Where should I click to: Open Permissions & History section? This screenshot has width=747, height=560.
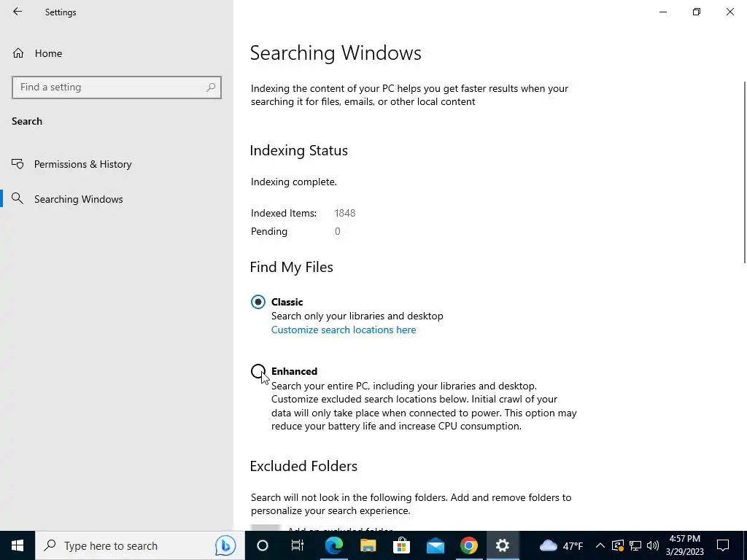[72, 164]
